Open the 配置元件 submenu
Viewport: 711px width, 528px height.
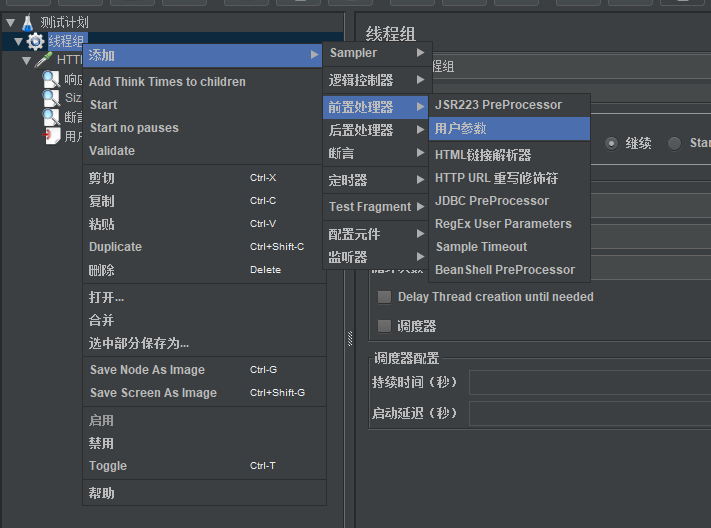tap(375, 234)
